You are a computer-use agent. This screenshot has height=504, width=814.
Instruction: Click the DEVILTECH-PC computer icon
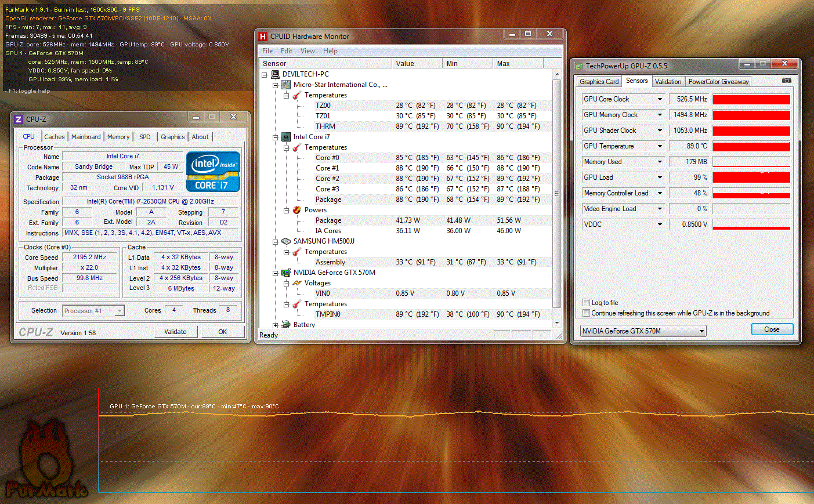click(x=275, y=74)
